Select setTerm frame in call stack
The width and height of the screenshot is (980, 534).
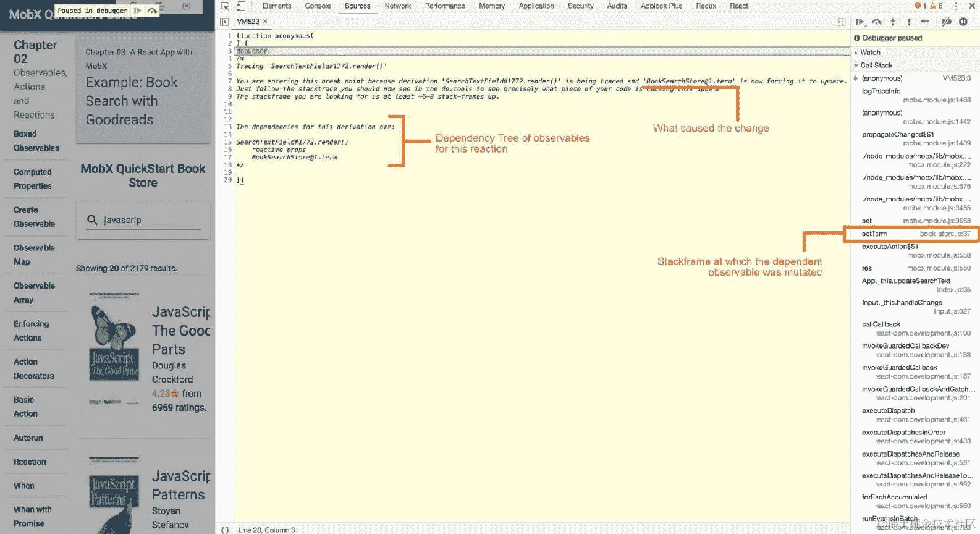(913, 234)
